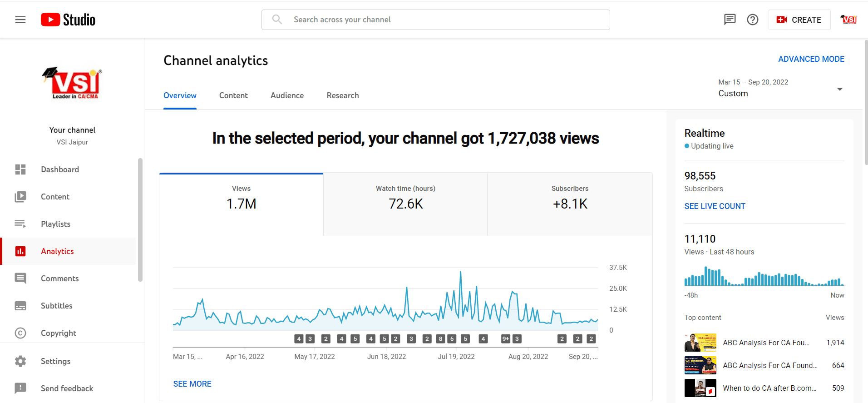Click the 98,555 subscribers count
Screen dimensions: 868x403
point(700,176)
